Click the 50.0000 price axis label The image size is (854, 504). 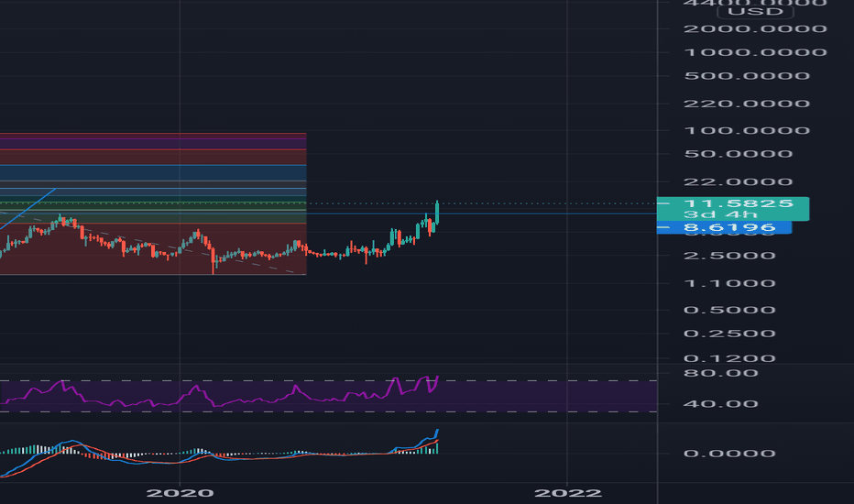coord(738,154)
